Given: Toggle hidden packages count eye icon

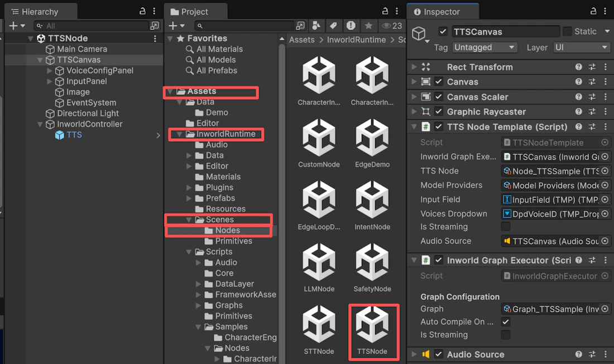Looking at the screenshot, I should pyautogui.click(x=392, y=26).
